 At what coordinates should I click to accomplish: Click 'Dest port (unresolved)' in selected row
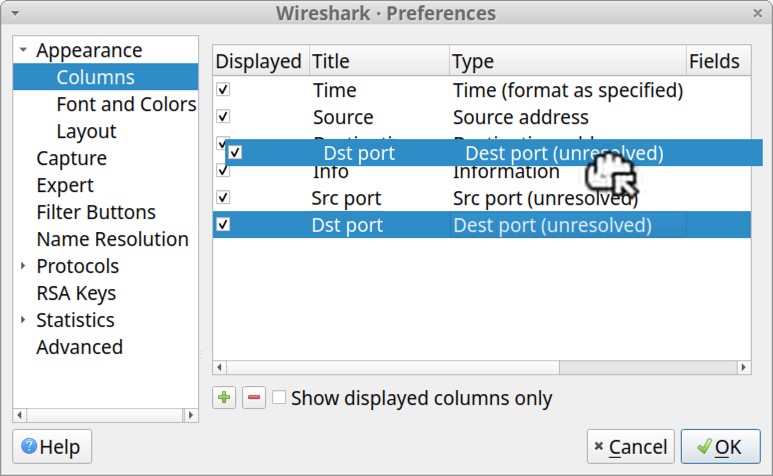552,225
